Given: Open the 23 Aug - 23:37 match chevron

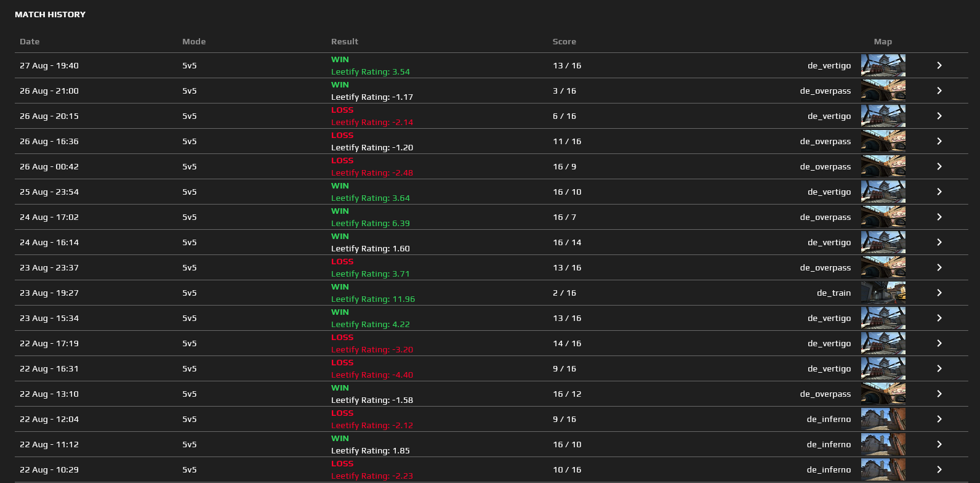Looking at the screenshot, I should pyautogui.click(x=939, y=267).
